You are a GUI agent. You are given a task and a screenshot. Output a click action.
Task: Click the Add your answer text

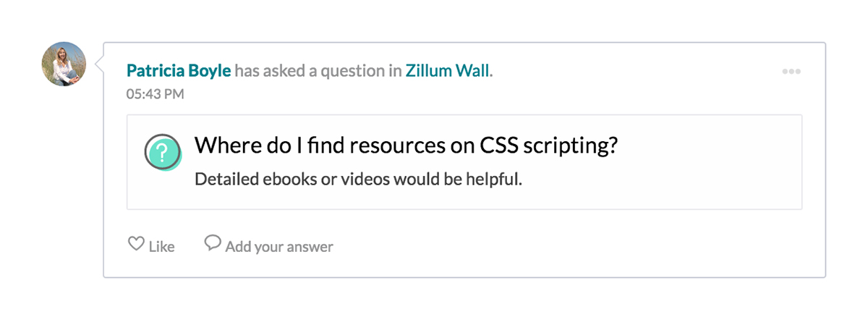click(278, 247)
